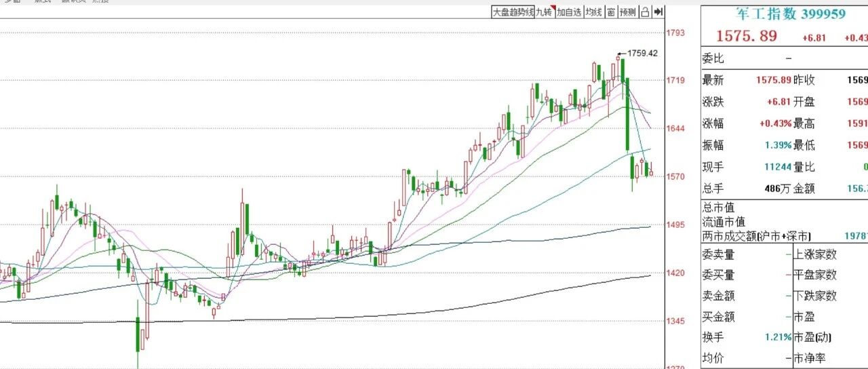This screenshot has height=369, width=868.
Task: Click the 两市成交额(沪市+深市) label
Action: 756,236
